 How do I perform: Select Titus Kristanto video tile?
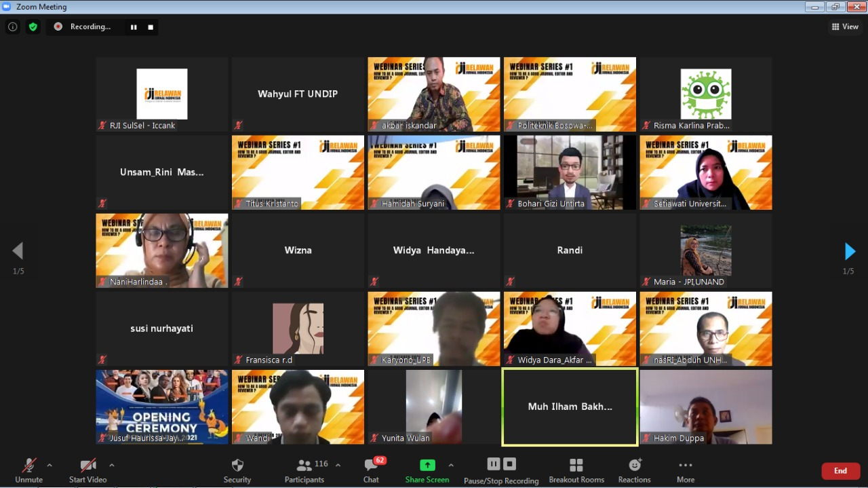298,172
